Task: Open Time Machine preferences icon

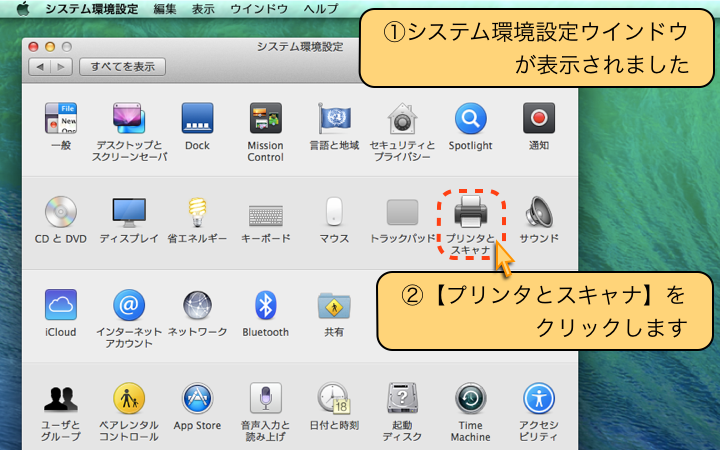Action: point(471,398)
